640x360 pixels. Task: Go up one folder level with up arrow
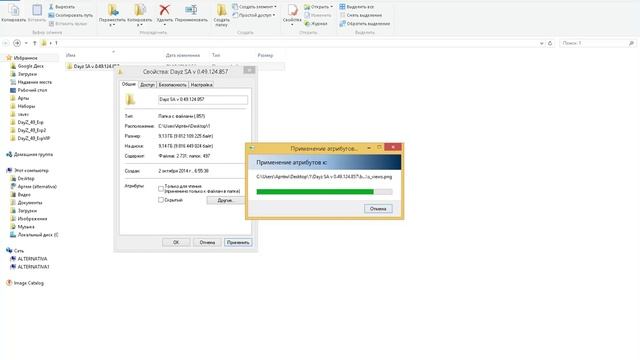35,43
